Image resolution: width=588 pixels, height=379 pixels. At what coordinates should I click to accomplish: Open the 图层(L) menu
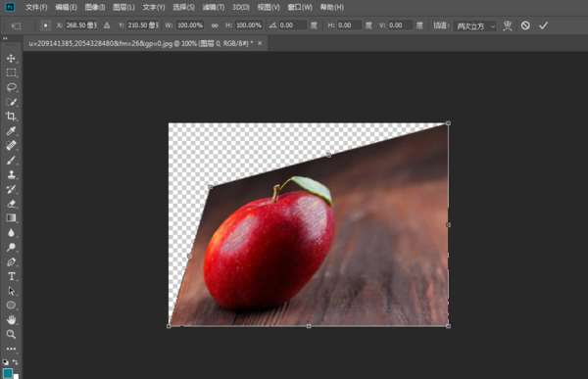[x=123, y=7]
